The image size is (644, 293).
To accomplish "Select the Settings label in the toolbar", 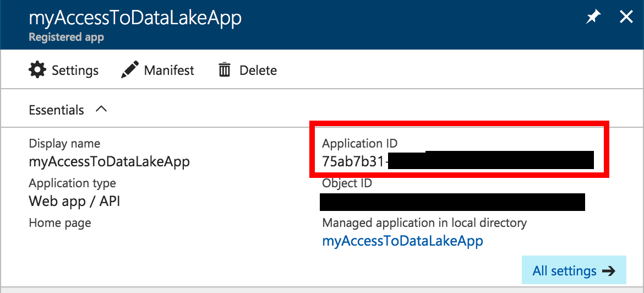I will point(75,70).
